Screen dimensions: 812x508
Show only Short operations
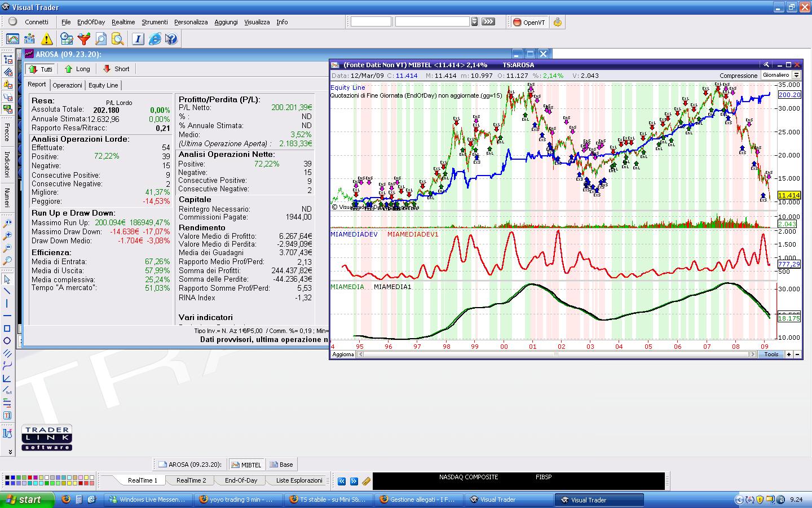tap(116, 69)
